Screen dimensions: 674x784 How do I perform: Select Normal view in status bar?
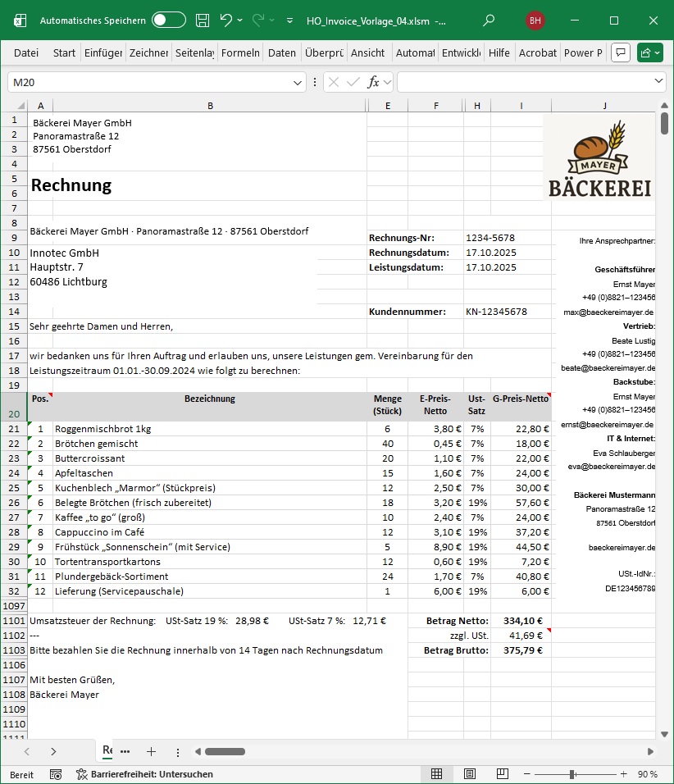click(x=437, y=774)
